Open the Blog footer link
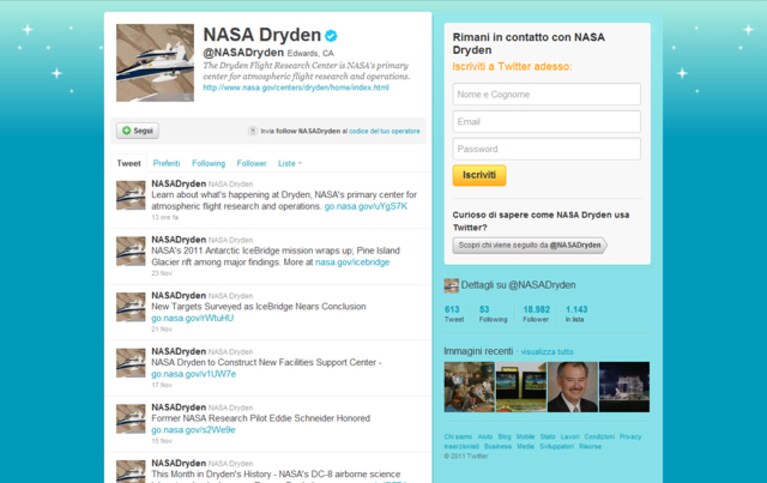 (x=504, y=437)
